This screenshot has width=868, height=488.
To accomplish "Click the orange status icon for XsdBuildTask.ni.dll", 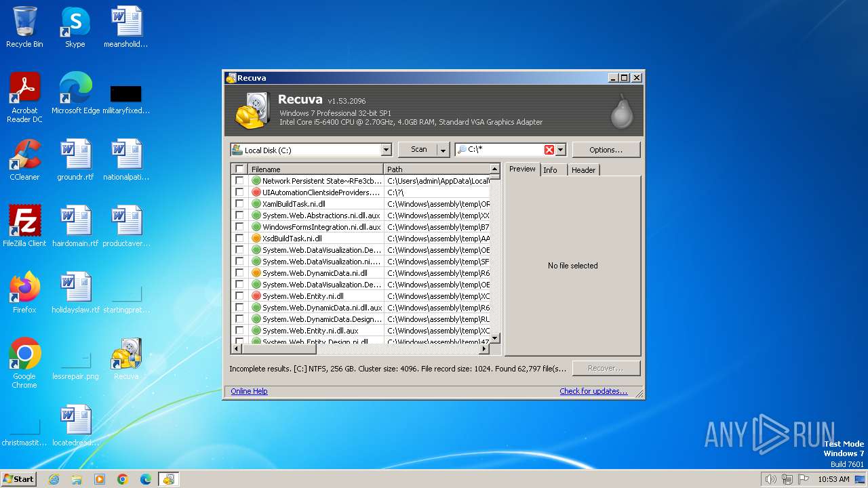I will point(256,239).
